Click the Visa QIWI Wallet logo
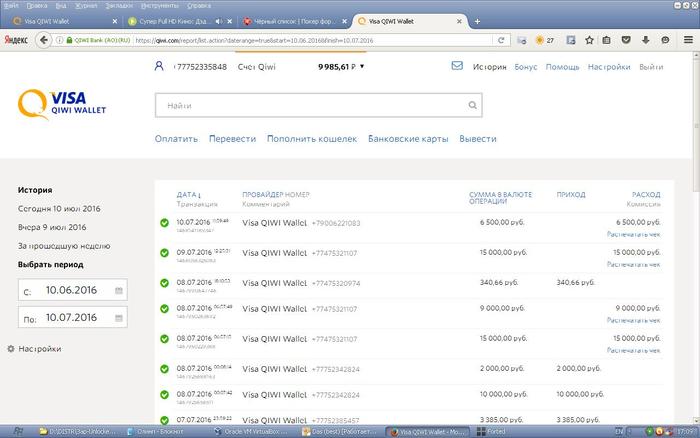The height and width of the screenshot is (438, 700). [x=62, y=104]
